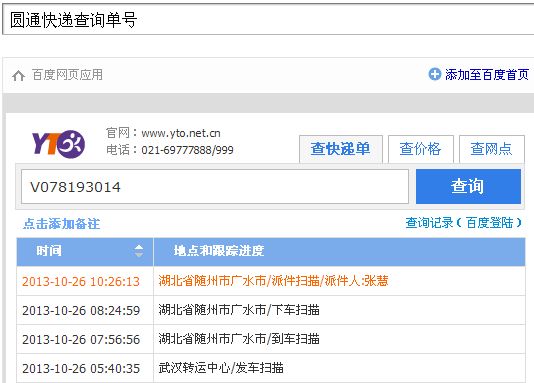This screenshot has width=534, height=383.
Task: Toggle the 时间 column sort arrows
Action: [x=139, y=251]
